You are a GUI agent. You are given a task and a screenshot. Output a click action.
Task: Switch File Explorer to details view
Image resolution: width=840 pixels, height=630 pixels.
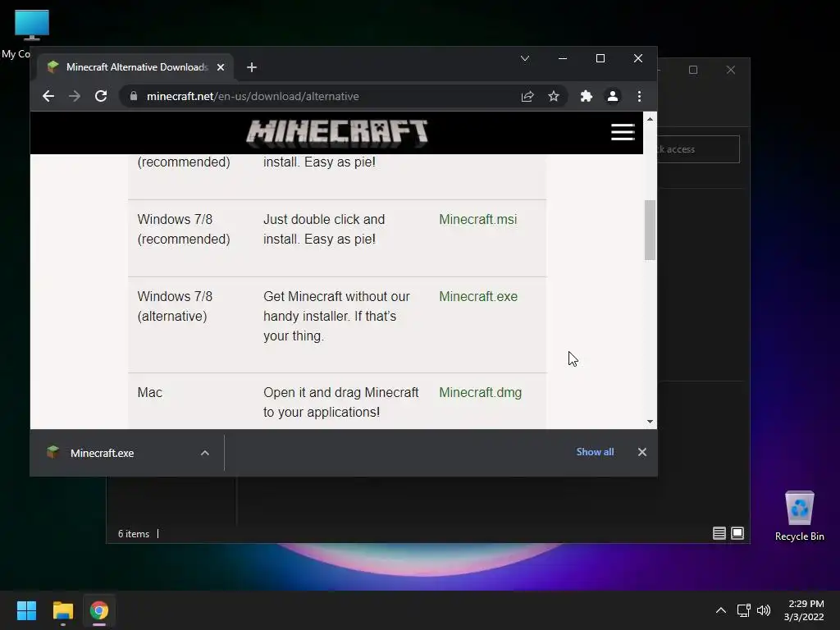click(719, 533)
